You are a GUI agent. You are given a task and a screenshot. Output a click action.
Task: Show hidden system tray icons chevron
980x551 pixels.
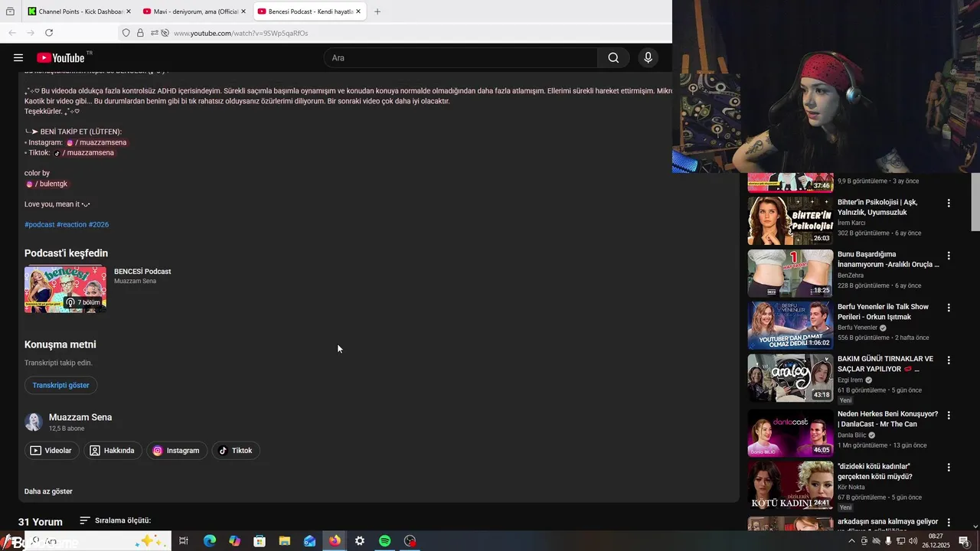[851, 541]
